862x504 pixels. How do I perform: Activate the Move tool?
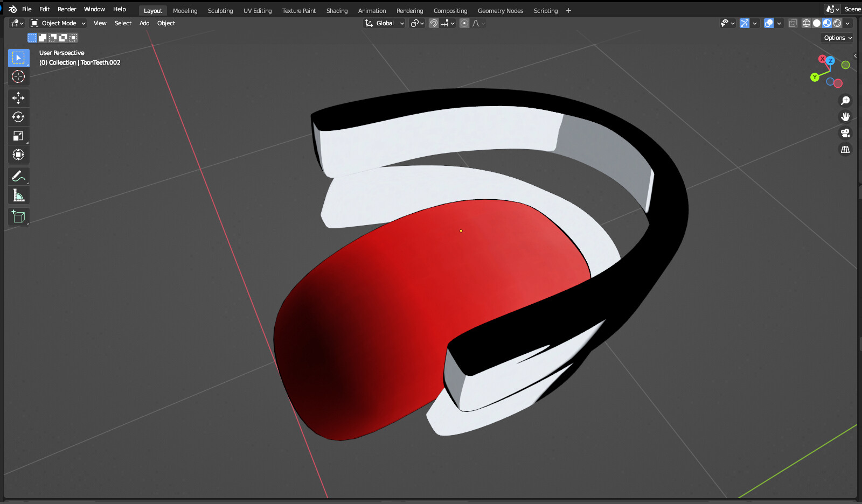18,98
